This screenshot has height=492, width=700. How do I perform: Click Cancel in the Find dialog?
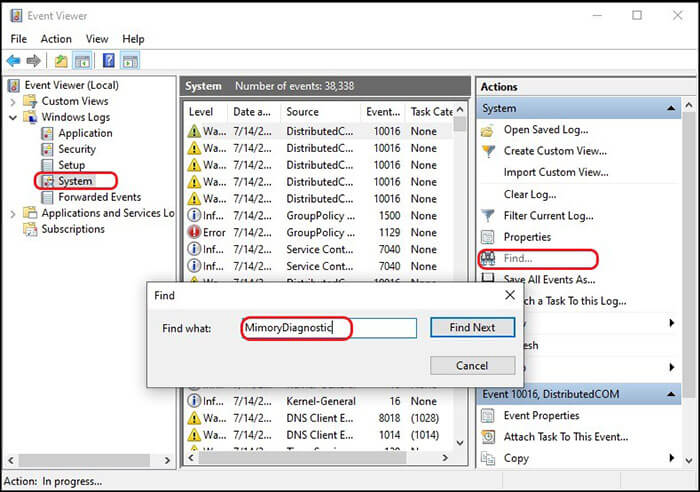(472, 366)
